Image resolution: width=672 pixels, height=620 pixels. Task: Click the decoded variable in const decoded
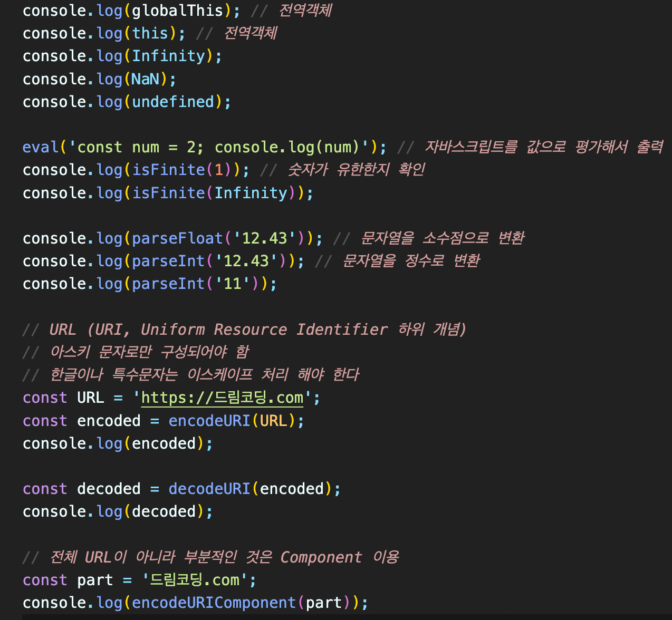click(x=109, y=489)
